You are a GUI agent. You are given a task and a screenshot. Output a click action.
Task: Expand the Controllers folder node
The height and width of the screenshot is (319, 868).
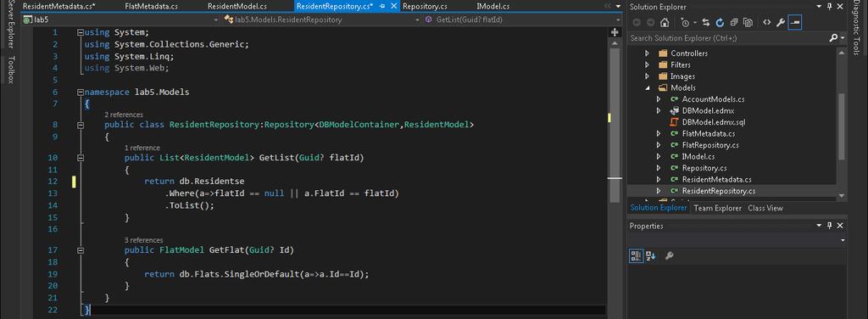point(647,53)
